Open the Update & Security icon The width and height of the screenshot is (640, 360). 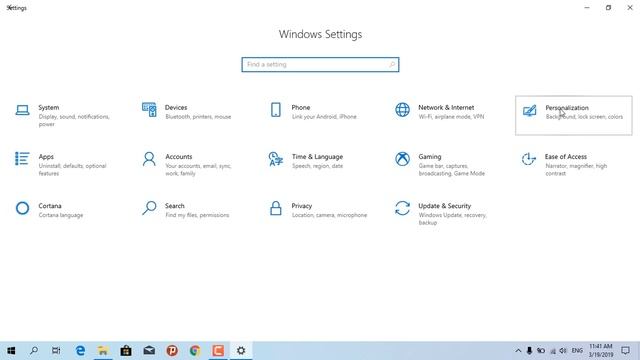click(402, 208)
